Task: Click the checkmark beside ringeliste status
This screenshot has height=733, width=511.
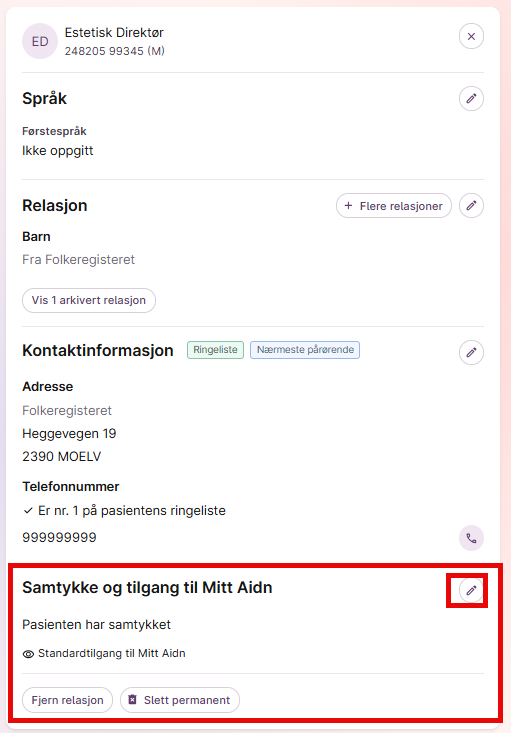Action: (28, 511)
